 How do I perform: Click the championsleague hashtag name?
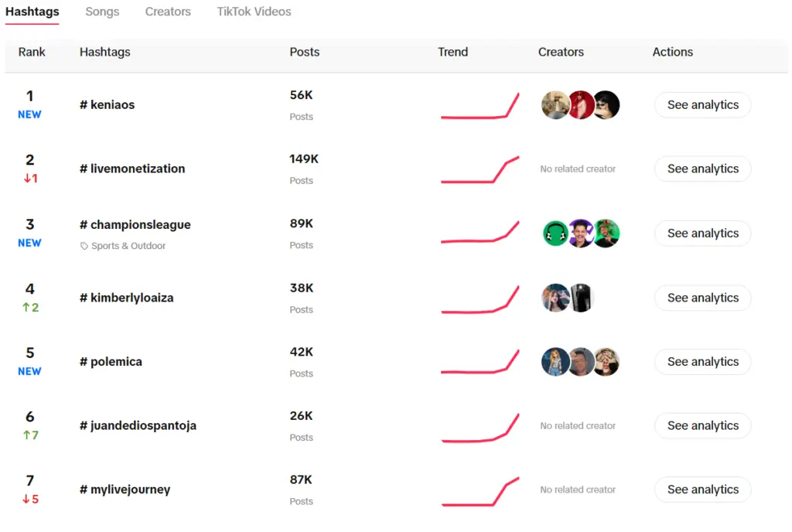(135, 224)
